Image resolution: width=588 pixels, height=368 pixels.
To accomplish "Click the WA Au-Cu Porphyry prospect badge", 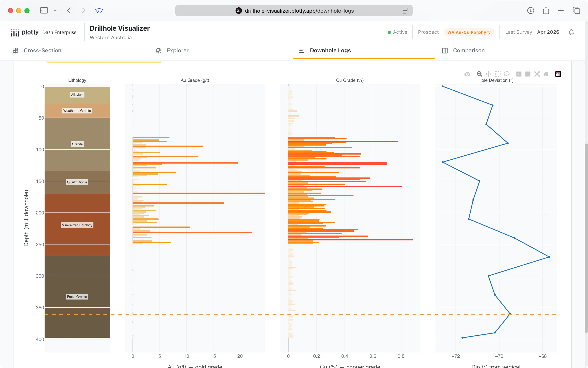I will click(x=469, y=32).
